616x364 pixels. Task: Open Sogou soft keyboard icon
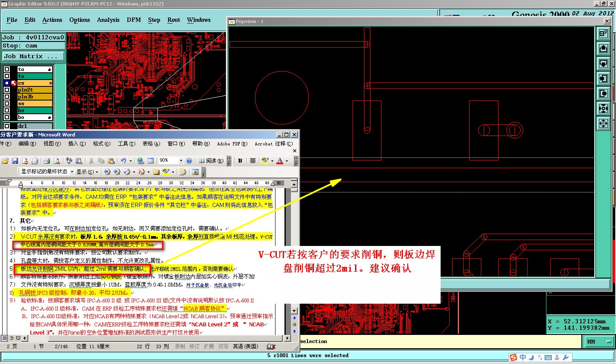(x=548, y=358)
